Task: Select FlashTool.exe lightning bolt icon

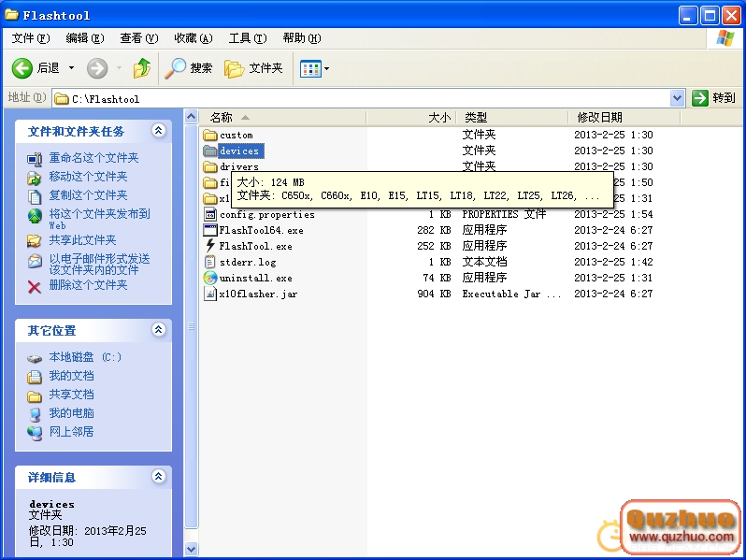Action: click(209, 246)
